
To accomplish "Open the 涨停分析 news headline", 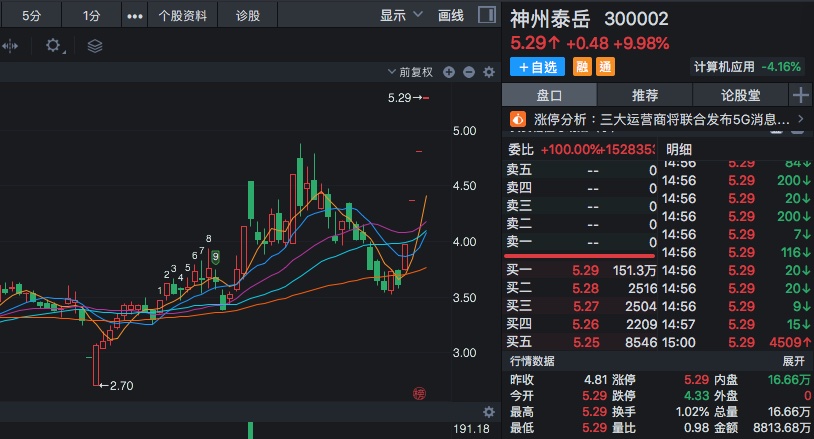I will coord(661,120).
